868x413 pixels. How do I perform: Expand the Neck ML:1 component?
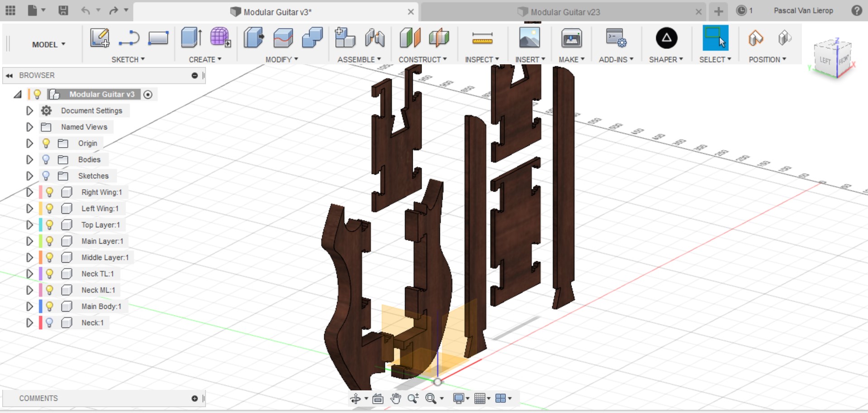click(29, 290)
